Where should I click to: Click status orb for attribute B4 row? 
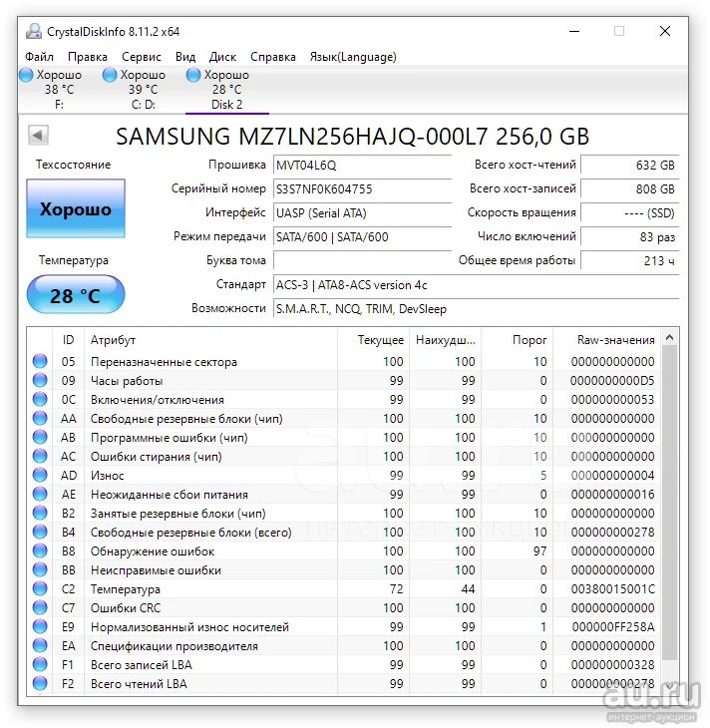click(40, 532)
